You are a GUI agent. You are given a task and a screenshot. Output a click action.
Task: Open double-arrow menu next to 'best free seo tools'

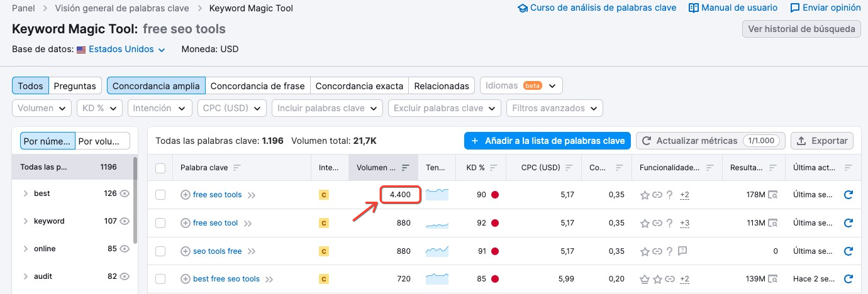point(269,279)
